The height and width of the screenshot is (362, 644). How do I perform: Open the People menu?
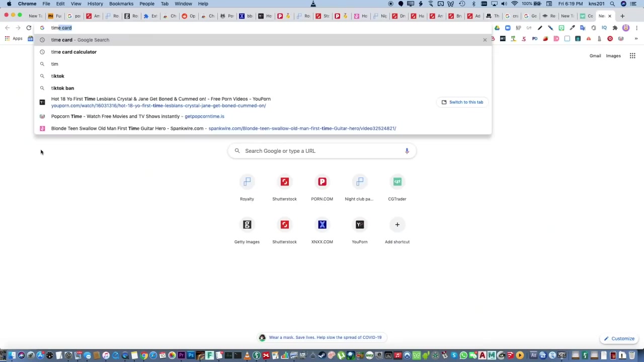coord(147,4)
